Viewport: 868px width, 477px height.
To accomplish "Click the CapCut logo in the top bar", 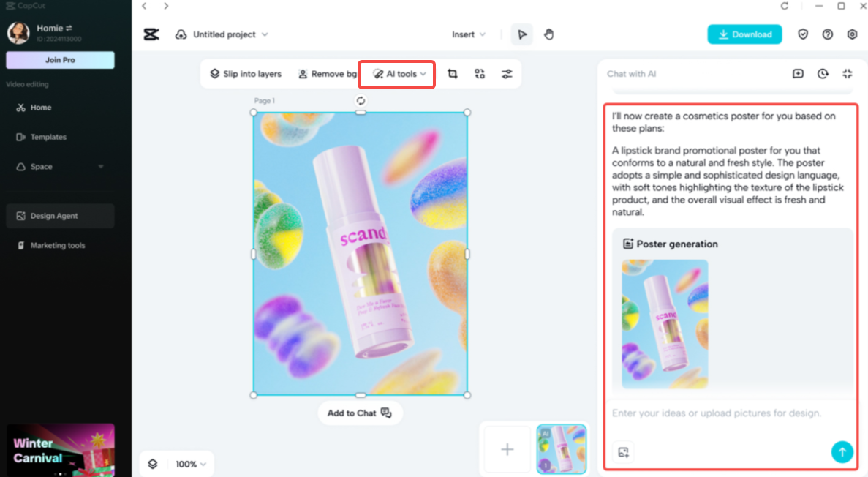I will (x=151, y=34).
